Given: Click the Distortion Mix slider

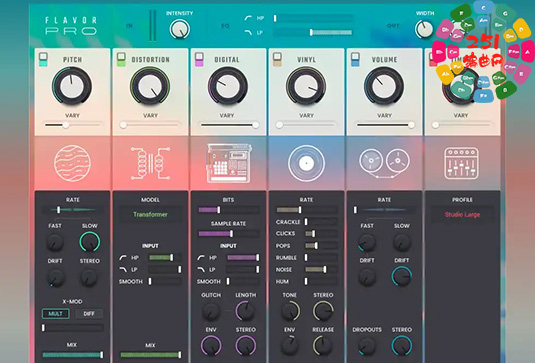Looking at the screenshot, I should pyautogui.click(x=150, y=355).
